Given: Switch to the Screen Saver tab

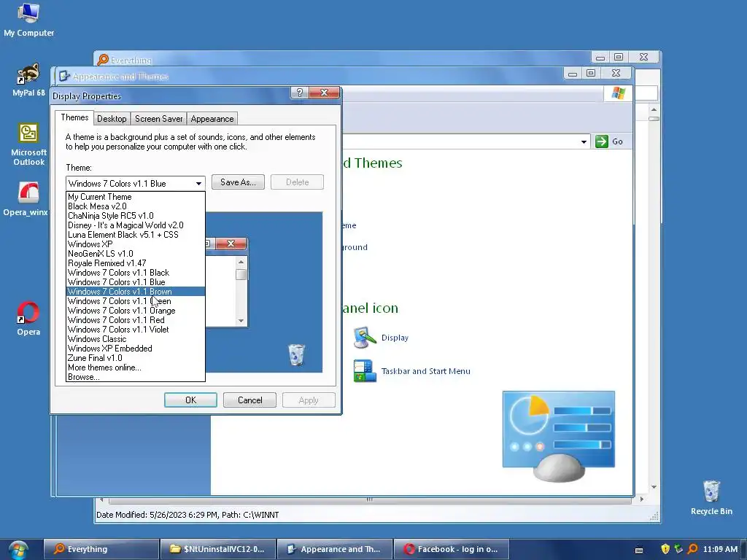Looking at the screenshot, I should (x=158, y=119).
